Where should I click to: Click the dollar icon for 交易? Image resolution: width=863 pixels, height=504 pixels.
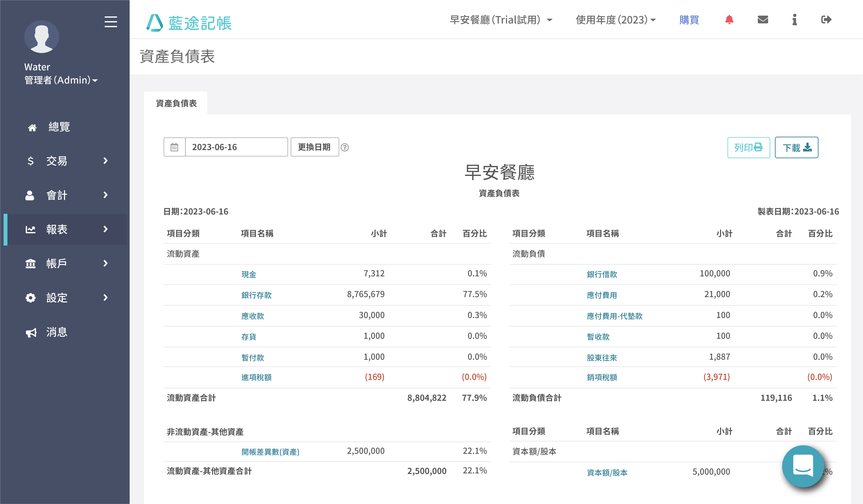(30, 161)
